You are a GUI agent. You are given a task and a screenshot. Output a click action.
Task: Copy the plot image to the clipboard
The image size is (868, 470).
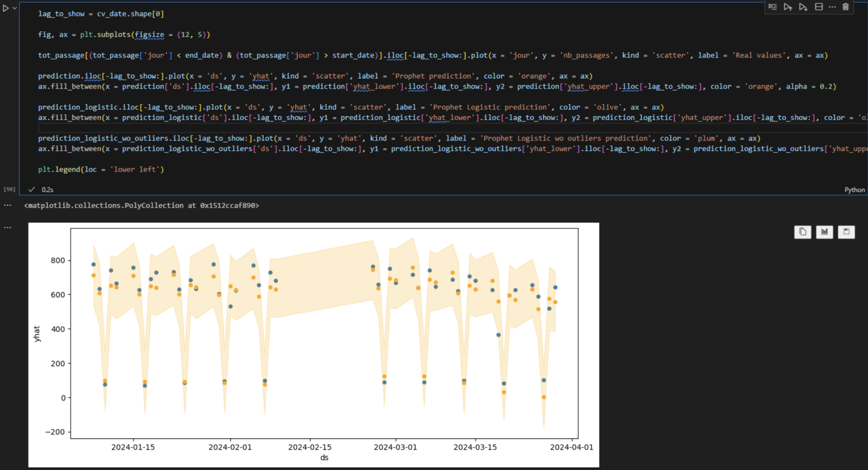point(803,232)
